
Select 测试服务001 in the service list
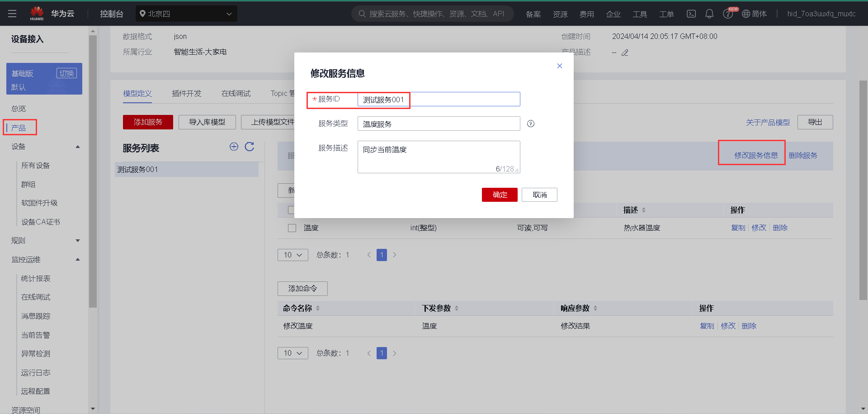(x=186, y=169)
